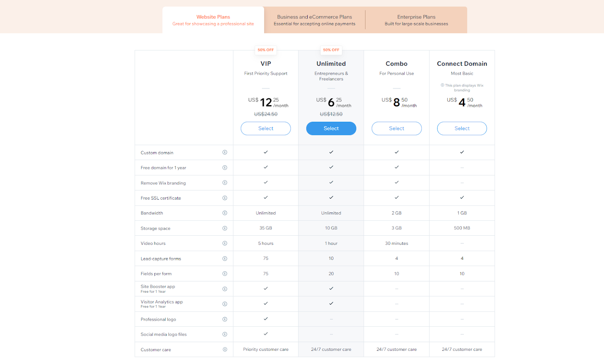The image size is (604, 364).
Task: Click Visitor Analytics app info icon
Action: [x=225, y=304]
